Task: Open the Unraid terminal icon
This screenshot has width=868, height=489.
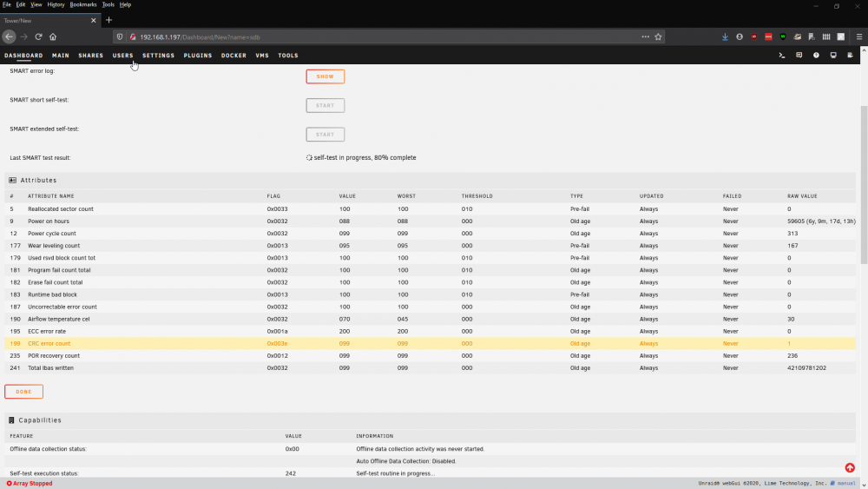Action: coord(782,56)
